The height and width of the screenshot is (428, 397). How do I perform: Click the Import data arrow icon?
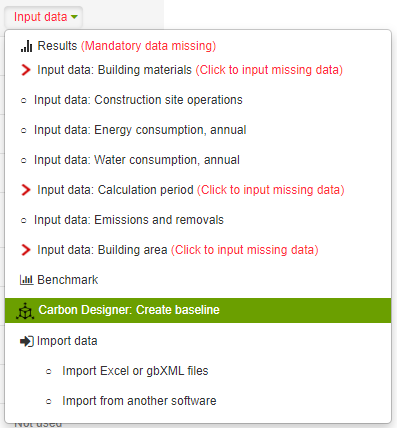point(27,341)
